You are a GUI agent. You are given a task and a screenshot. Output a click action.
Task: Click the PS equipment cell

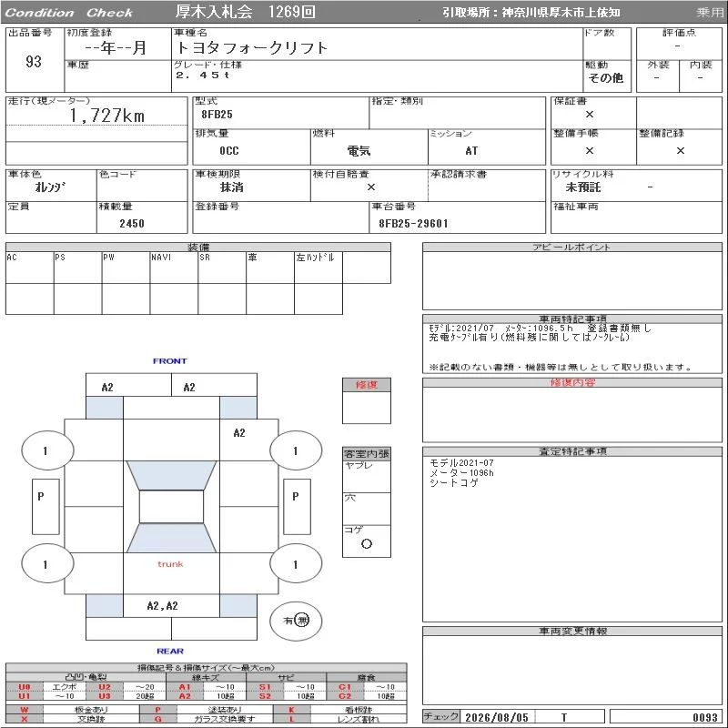(78, 268)
